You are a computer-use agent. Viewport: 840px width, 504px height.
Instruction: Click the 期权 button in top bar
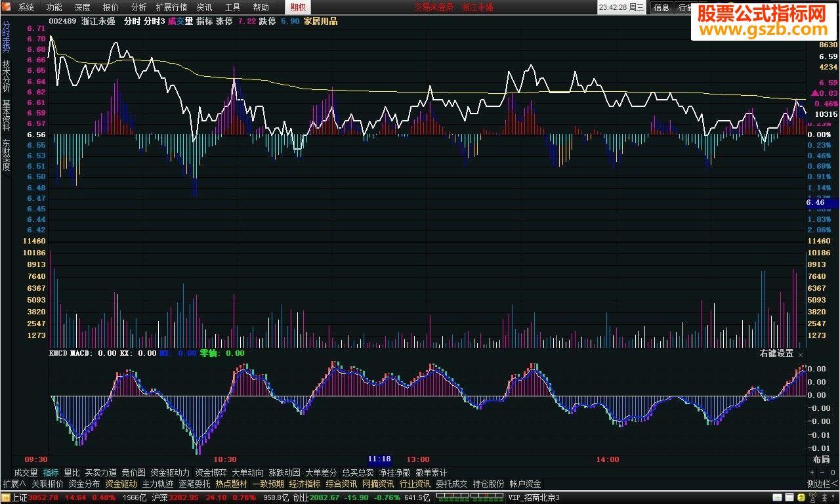click(298, 7)
